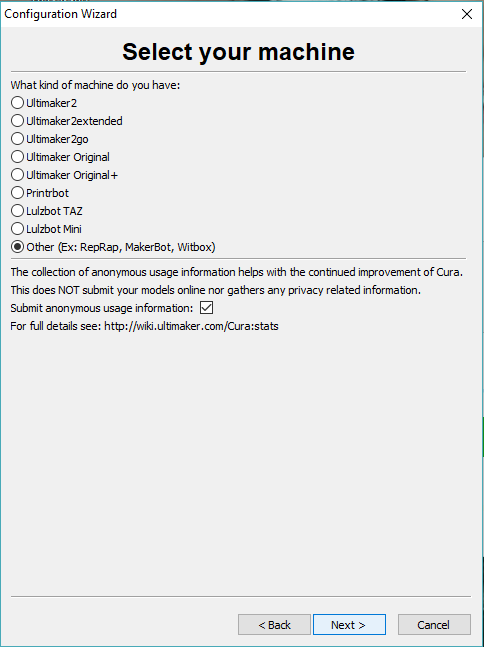Pick the Lulzbot TAZ radio button

click(x=17, y=211)
